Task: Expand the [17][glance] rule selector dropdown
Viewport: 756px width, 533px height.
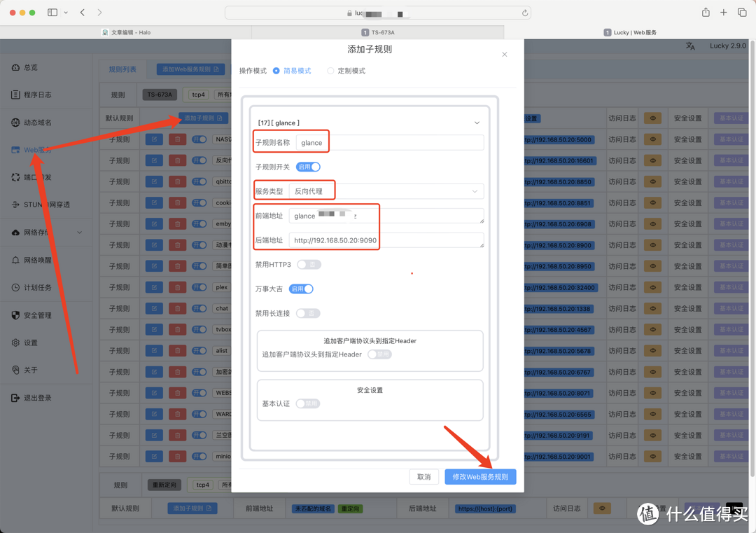Action: tap(477, 122)
